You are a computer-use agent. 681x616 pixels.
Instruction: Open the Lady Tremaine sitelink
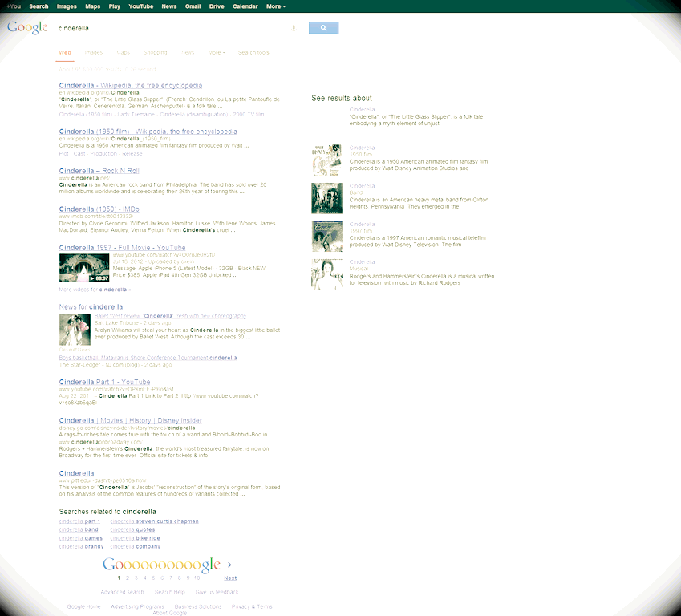[136, 115]
